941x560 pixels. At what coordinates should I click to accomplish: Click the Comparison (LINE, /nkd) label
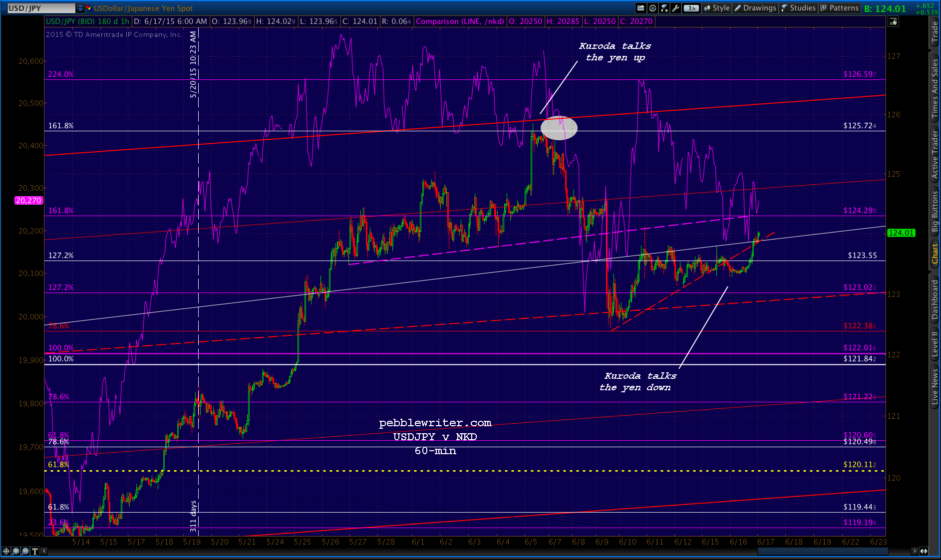[460, 21]
